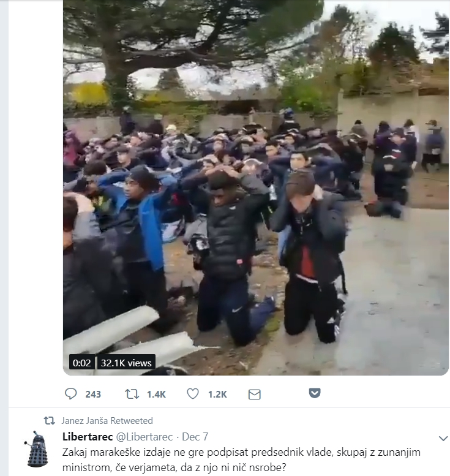Click retweet icon beside Janez Janša Retweeted
The height and width of the screenshot is (476, 450).
coord(49,421)
